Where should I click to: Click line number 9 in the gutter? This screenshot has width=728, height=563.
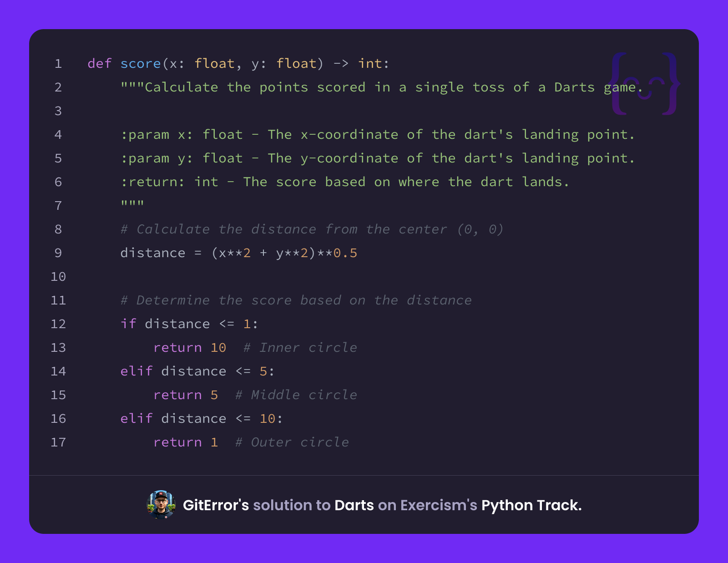(58, 253)
